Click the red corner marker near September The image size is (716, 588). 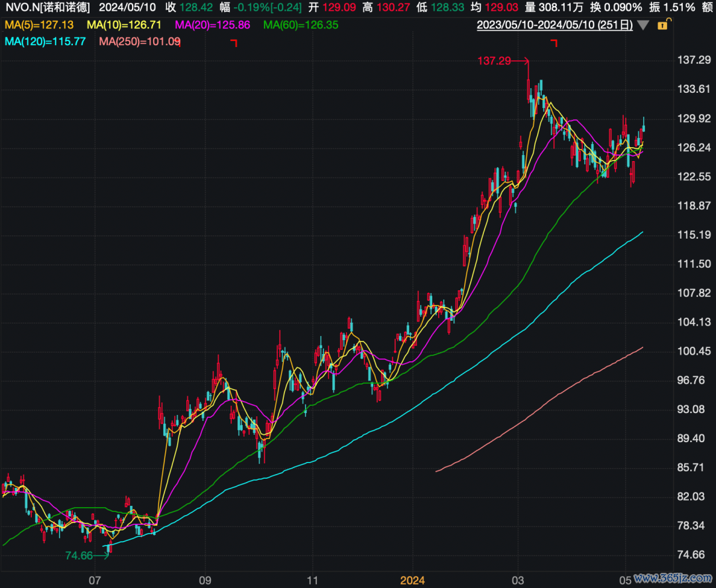tap(233, 43)
